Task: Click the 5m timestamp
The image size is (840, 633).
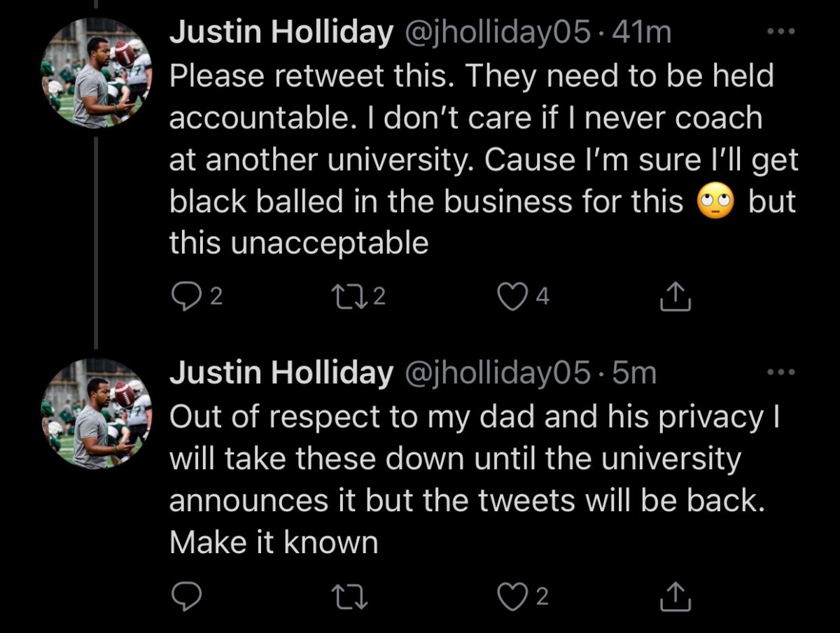Action: point(634,374)
